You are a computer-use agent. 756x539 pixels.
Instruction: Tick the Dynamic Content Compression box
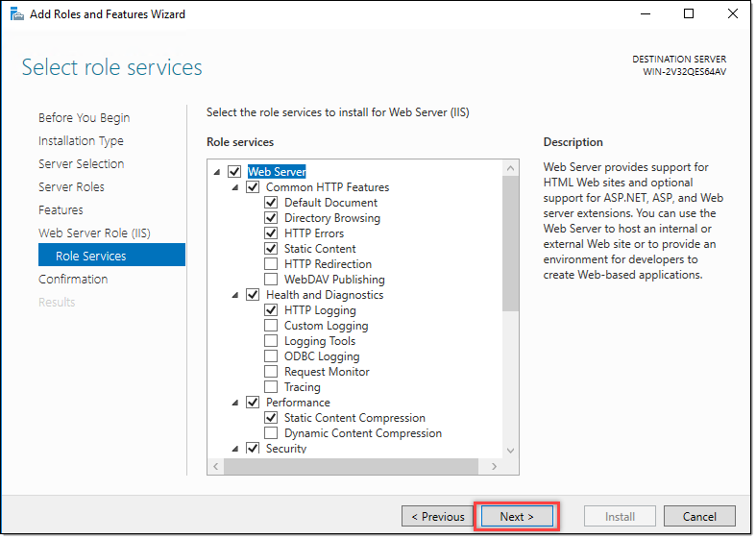271,433
